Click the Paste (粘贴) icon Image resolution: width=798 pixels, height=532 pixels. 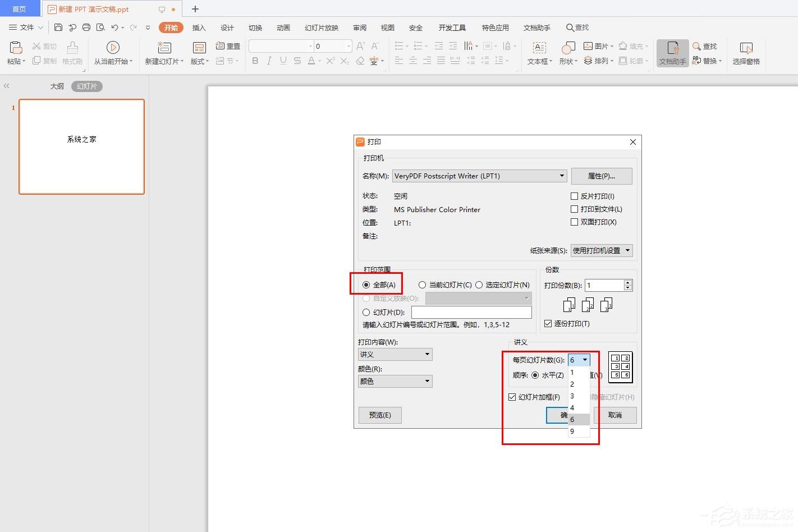pyautogui.click(x=16, y=48)
